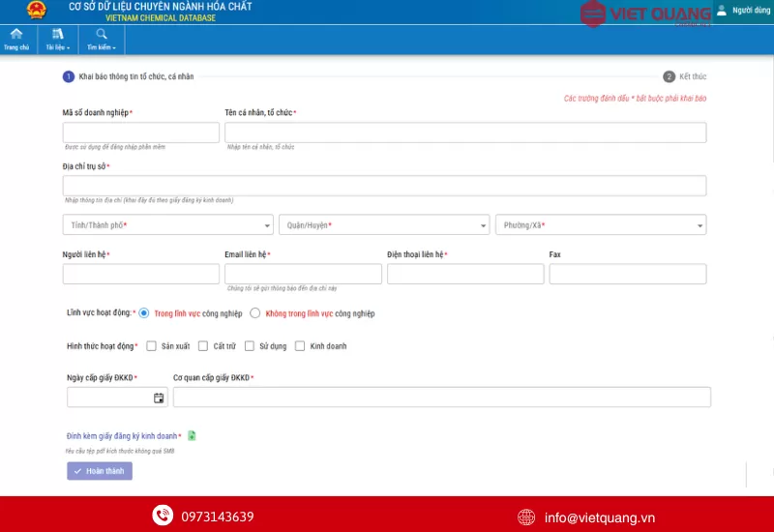Open the Tìm kiếm menu
The image size is (774, 532).
pos(102,39)
